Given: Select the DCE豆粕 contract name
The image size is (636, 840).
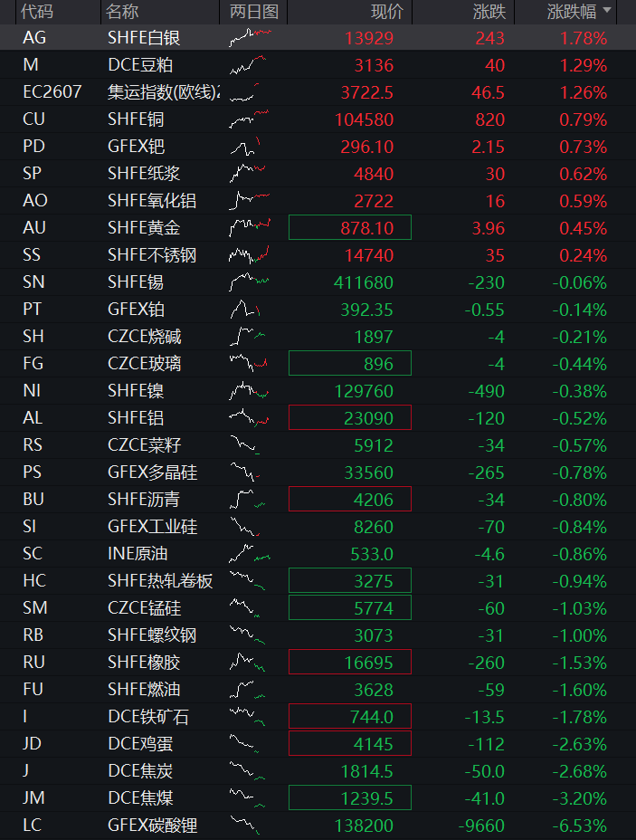Looking at the screenshot, I should (140, 65).
